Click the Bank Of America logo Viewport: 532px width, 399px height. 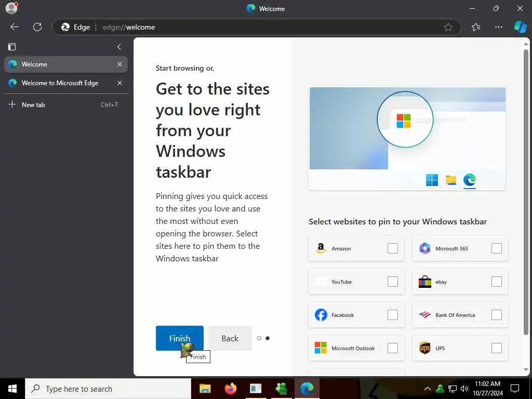pos(425,315)
